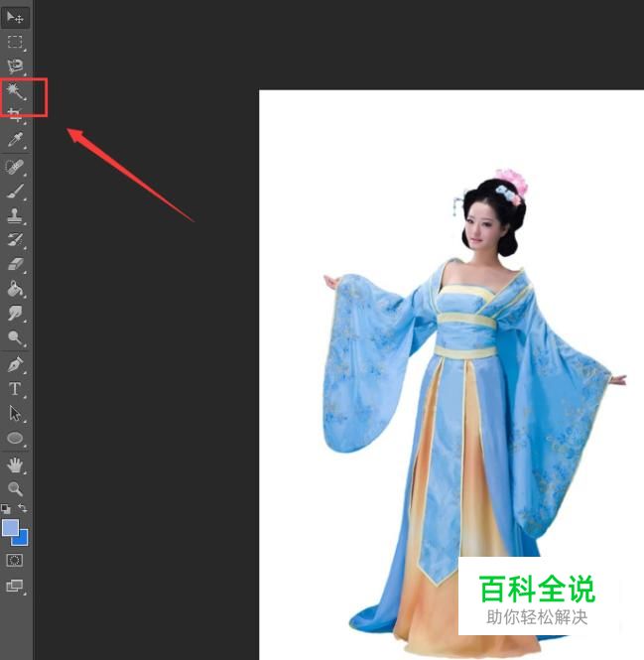Image resolution: width=644 pixels, height=660 pixels.
Task: Select the Lasso tool
Action: (x=15, y=66)
